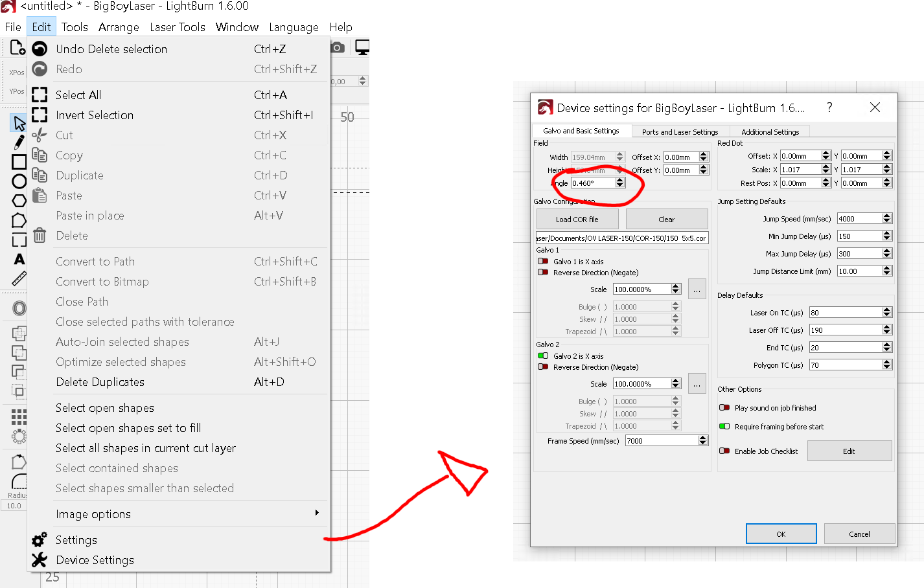Screen dimensions: 924x588
Task: Select the Draw Lines pencil tool
Action: click(19, 142)
